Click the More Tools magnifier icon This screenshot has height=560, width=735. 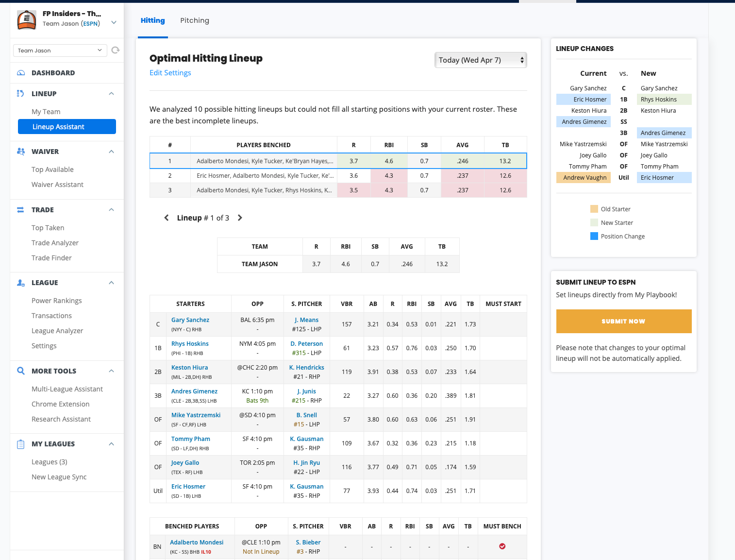point(21,371)
